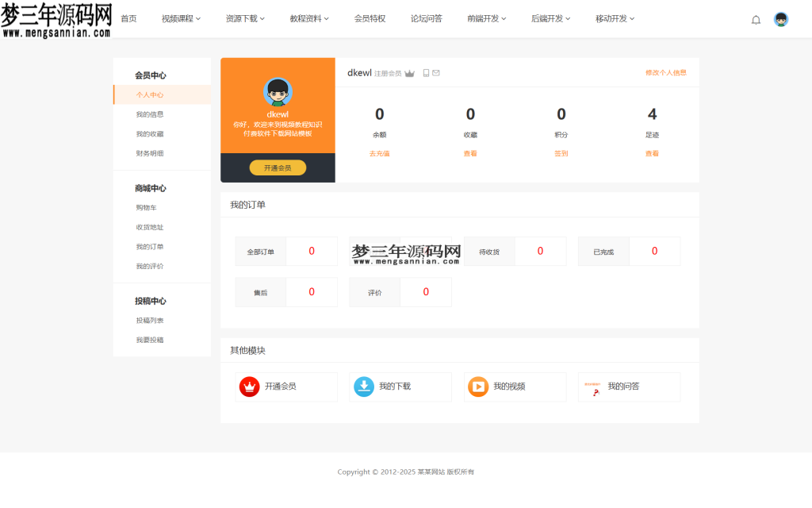Viewport: 812px width, 508px height.
Task: Select 首页 in the navigation bar
Action: pos(128,18)
